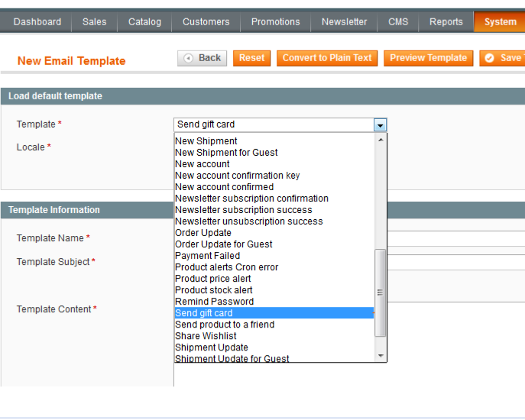The height and width of the screenshot is (420, 525).
Task: Pick 'New Shipment for Guest' template
Action: [226, 153]
